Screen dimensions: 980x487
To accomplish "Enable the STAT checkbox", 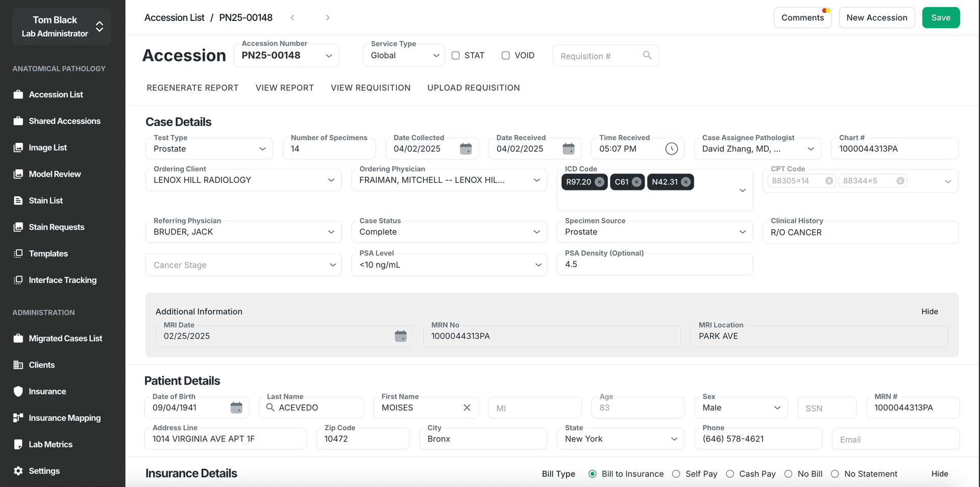I will pyautogui.click(x=456, y=56).
